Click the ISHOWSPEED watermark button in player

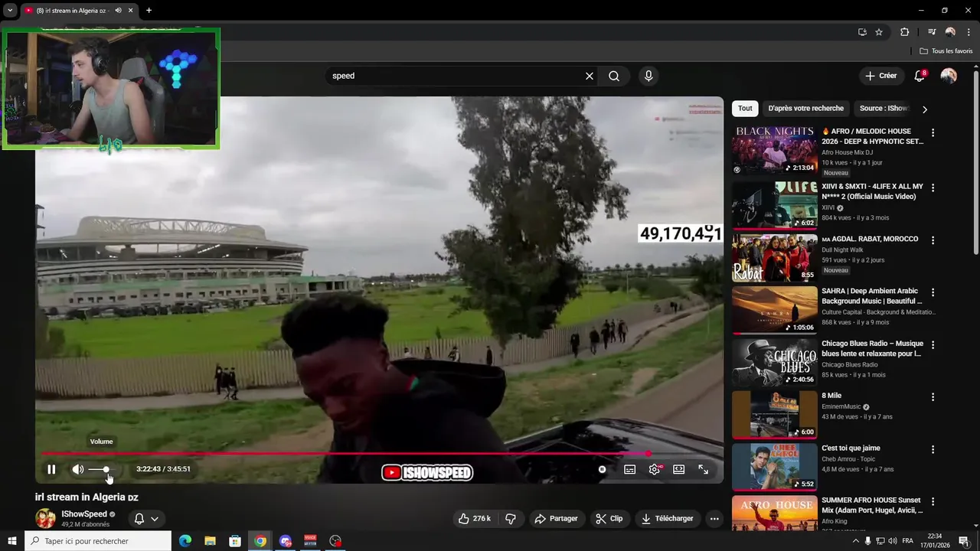(427, 472)
